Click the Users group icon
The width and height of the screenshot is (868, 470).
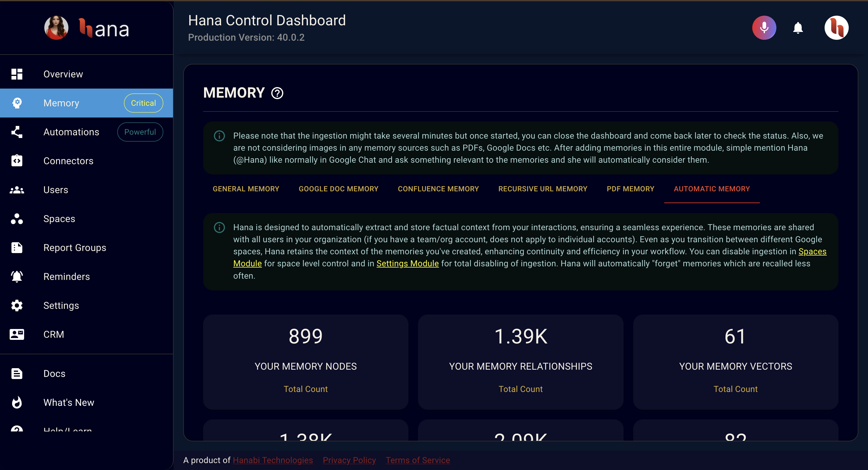point(17,190)
